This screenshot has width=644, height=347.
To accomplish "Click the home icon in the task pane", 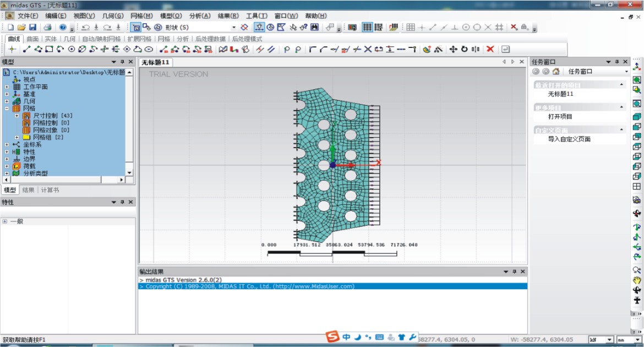I will tap(556, 71).
